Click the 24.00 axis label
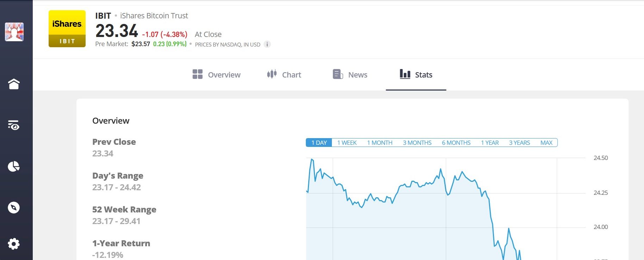The height and width of the screenshot is (260, 644). pyautogui.click(x=601, y=227)
